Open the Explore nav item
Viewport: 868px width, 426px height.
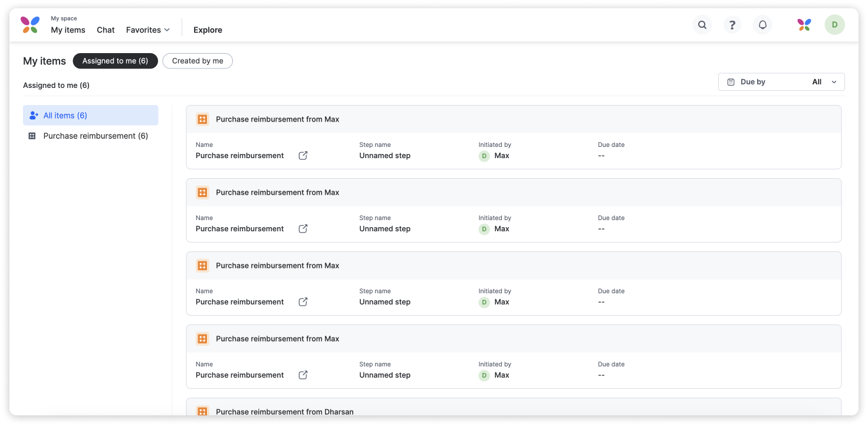pyautogui.click(x=208, y=30)
